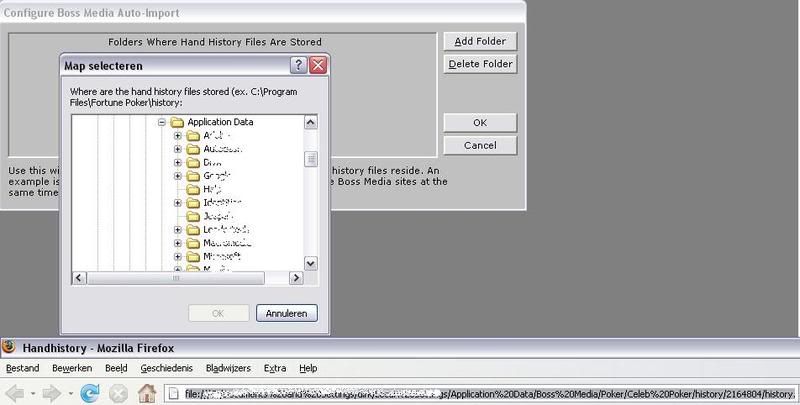Click the folder tree scroll down arrow

[311, 264]
